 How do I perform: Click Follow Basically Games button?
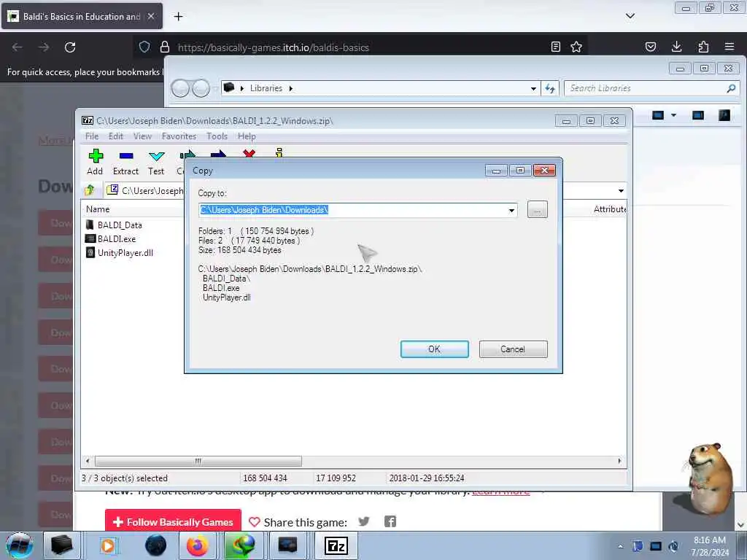click(x=174, y=522)
